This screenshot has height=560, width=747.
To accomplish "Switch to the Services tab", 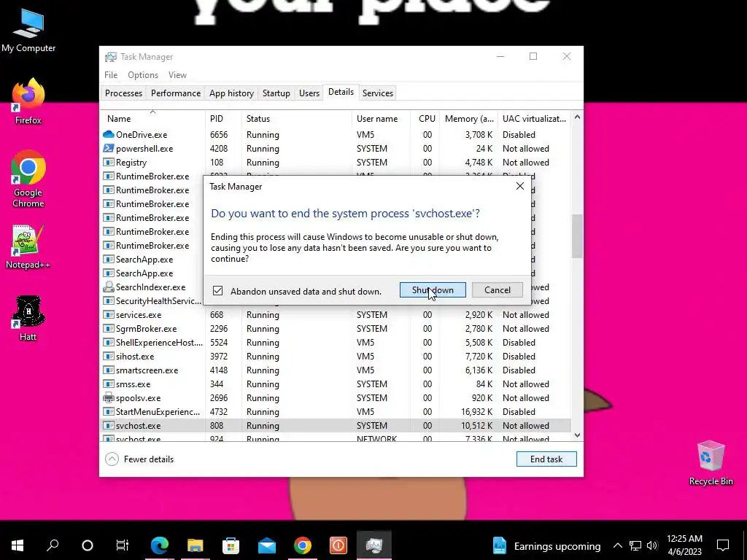I will (x=378, y=93).
